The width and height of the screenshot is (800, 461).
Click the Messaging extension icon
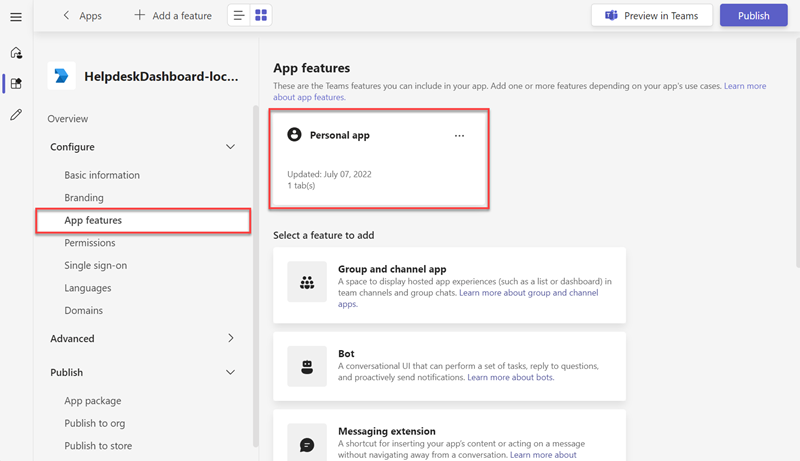click(x=307, y=445)
